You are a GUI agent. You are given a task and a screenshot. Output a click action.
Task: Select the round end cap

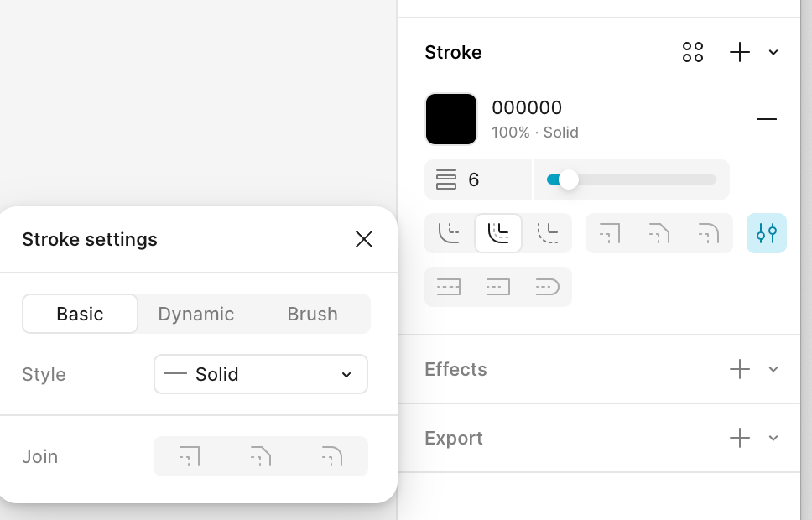(548, 287)
